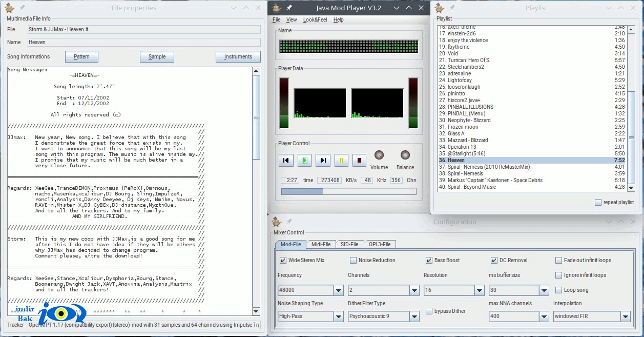This screenshot has height=337, width=644.
Task: Click the Playlist vertical scrollbar
Action: tap(632, 108)
